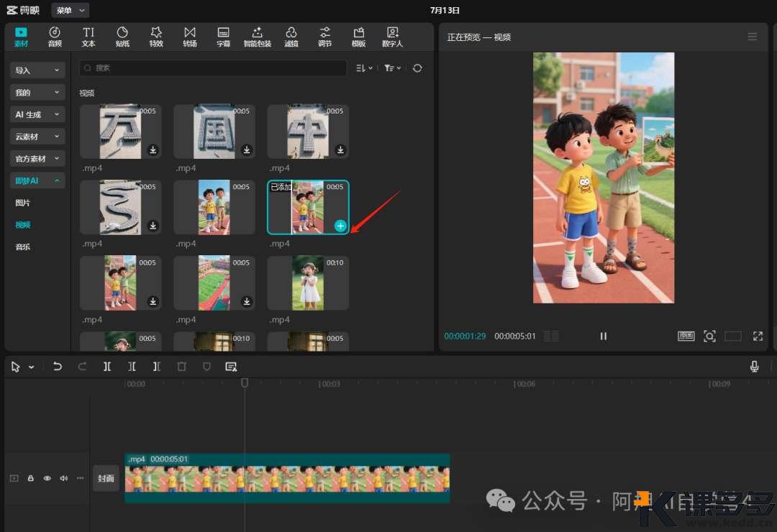
Task: Click the microphone record icon
Action: (754, 367)
